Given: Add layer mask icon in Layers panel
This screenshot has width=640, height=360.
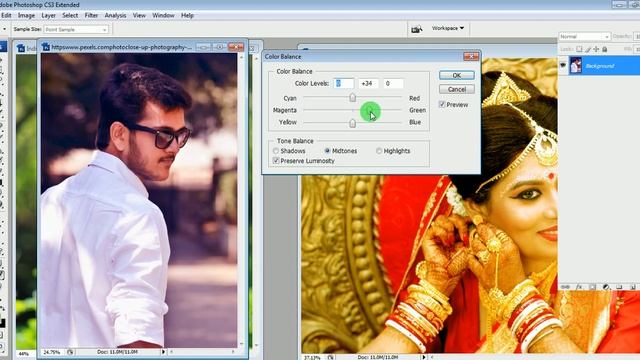Looking at the screenshot, I should point(592,287).
